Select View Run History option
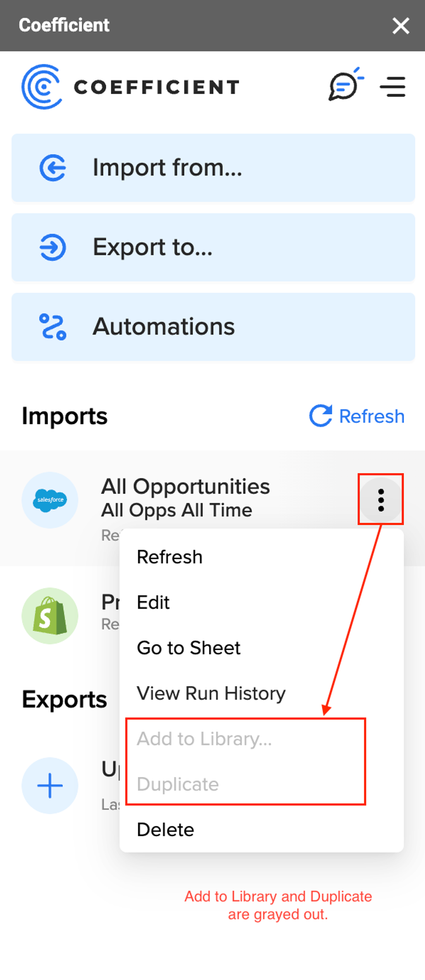The width and height of the screenshot is (425, 980). (262, 693)
